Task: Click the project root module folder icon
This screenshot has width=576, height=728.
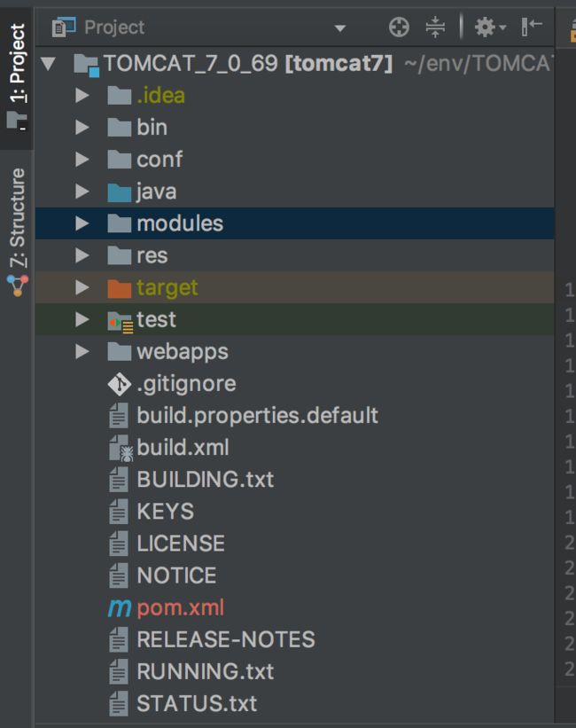Action: coord(86,65)
